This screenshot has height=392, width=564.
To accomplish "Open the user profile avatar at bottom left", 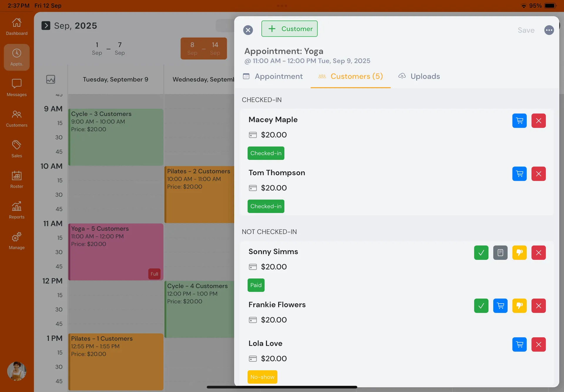I will click(16, 371).
